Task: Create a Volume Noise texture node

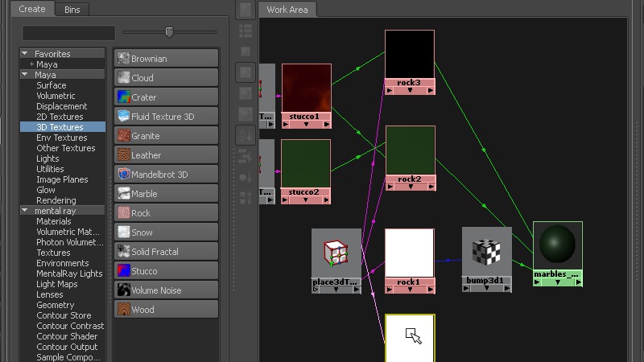Action: pos(166,290)
